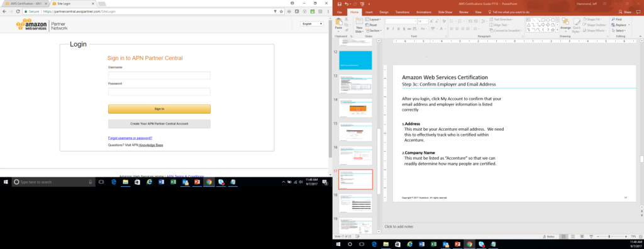644x249 pixels.
Task: Open the Quick Styles gallery
Action: coord(577,25)
